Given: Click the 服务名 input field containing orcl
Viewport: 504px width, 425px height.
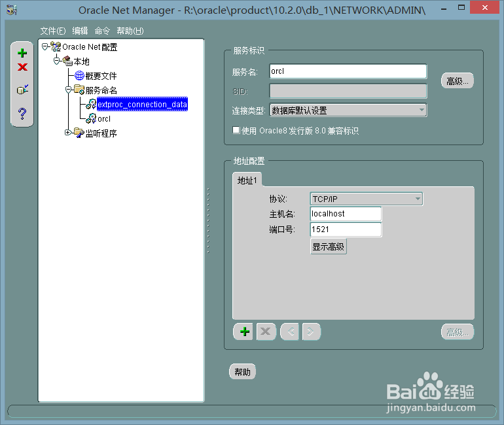Looking at the screenshot, I should [348, 71].
